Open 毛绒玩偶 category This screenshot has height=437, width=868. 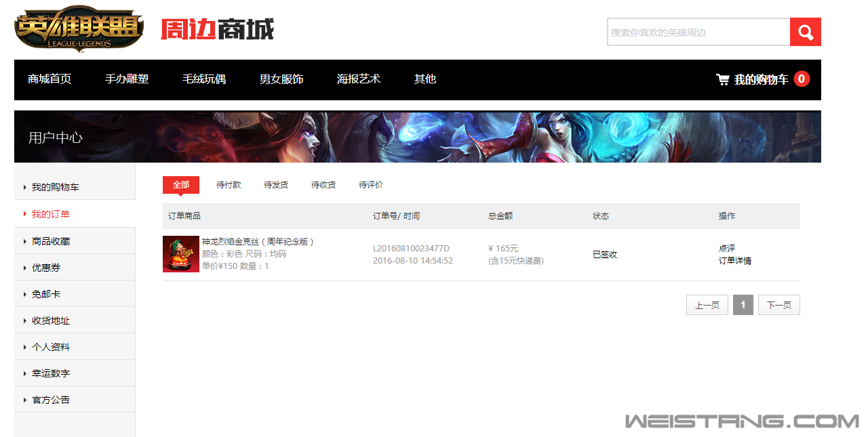[x=204, y=79]
